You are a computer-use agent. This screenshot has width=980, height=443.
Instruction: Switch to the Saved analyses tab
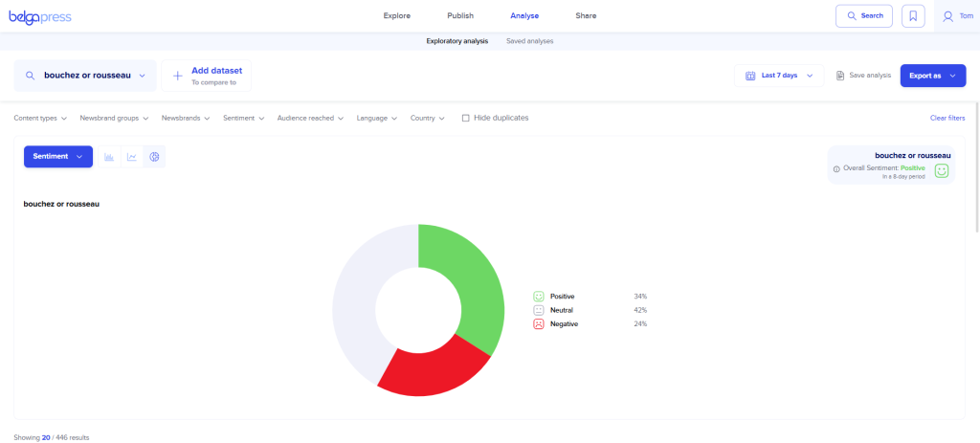[529, 41]
